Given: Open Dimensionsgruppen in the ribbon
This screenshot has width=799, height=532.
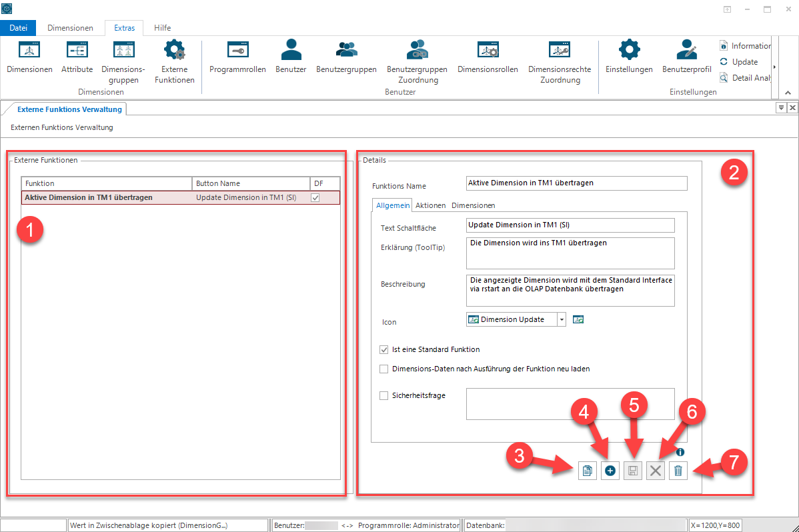Looking at the screenshot, I should coord(123,61).
